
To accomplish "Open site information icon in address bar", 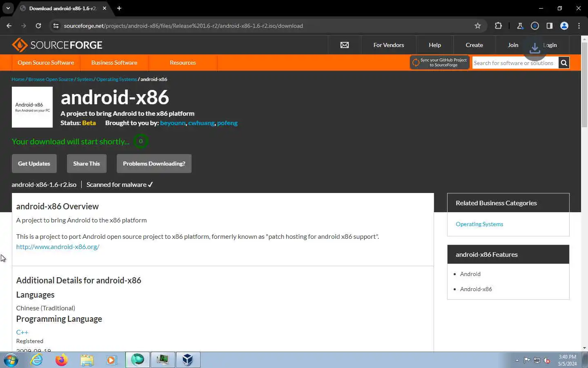I will click(56, 26).
